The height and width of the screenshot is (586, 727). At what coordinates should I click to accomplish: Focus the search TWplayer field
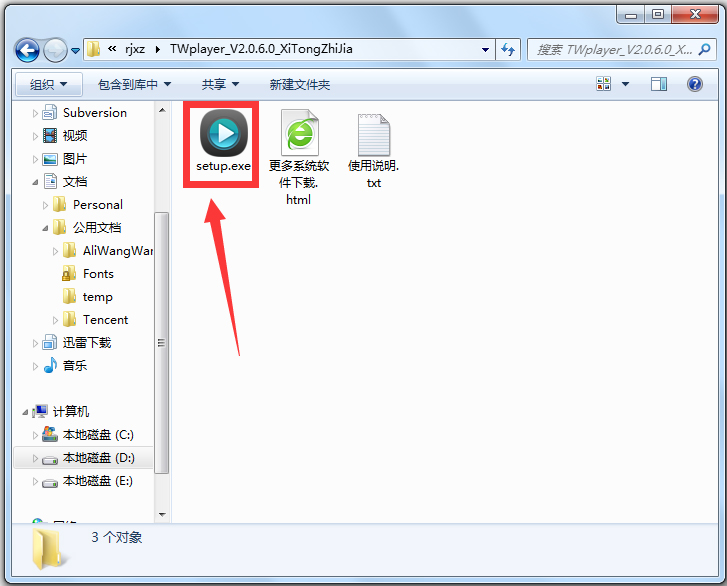coord(621,49)
